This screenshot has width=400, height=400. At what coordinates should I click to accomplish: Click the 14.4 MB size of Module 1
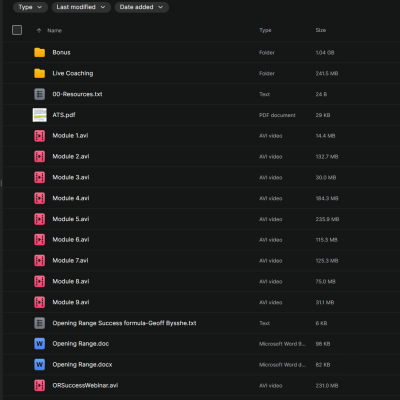pyautogui.click(x=325, y=136)
